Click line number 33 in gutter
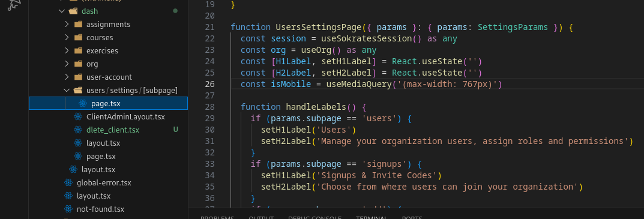The width and height of the screenshot is (644, 219). pos(209,164)
